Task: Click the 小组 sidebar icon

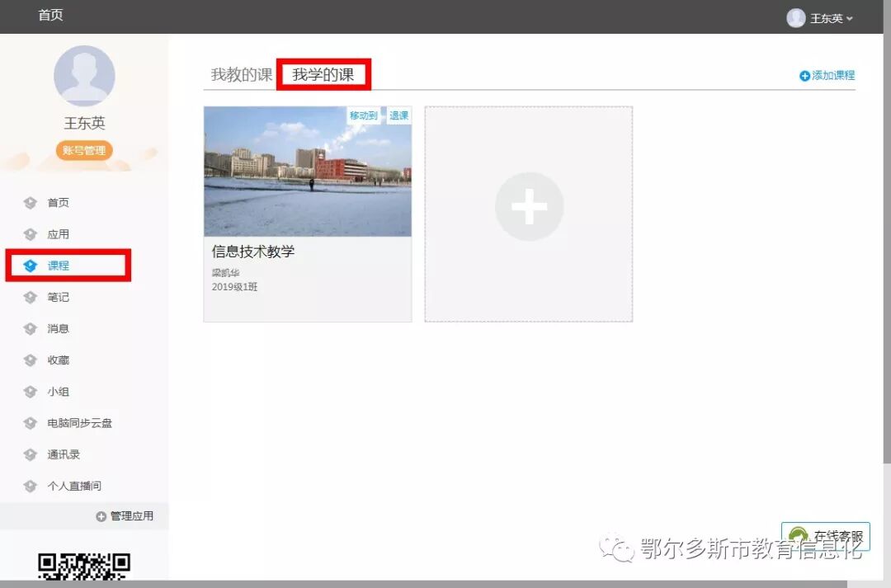Action: pos(31,392)
